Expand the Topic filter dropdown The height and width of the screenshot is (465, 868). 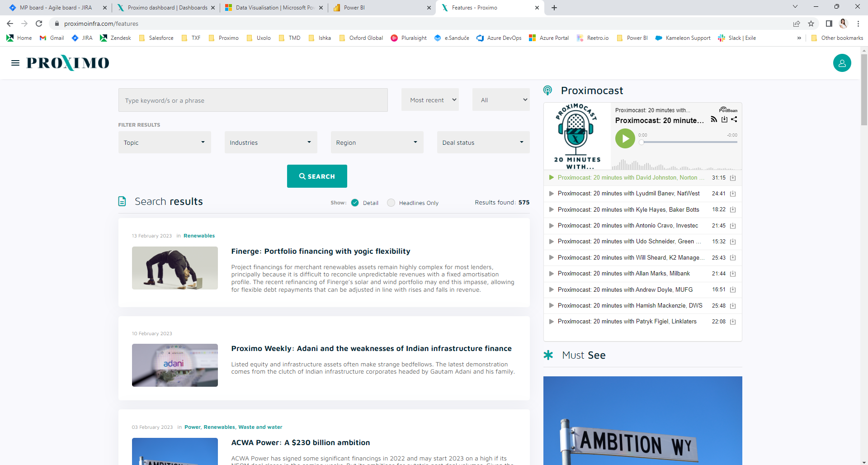[x=165, y=142]
